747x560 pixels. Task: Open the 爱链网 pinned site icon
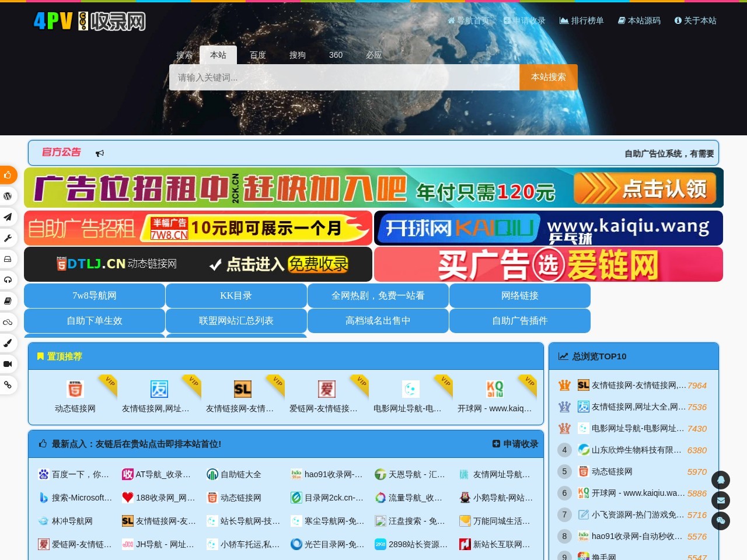coord(327,388)
